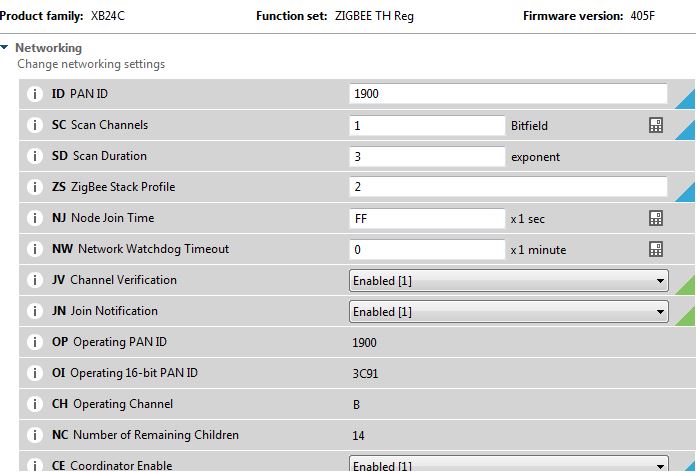Screen dimensions: 696x473
Task: Click the Network Watchdog Timeout calculator icon
Action: pos(656,249)
